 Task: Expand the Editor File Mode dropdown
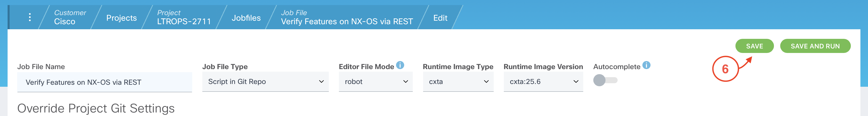375,82
